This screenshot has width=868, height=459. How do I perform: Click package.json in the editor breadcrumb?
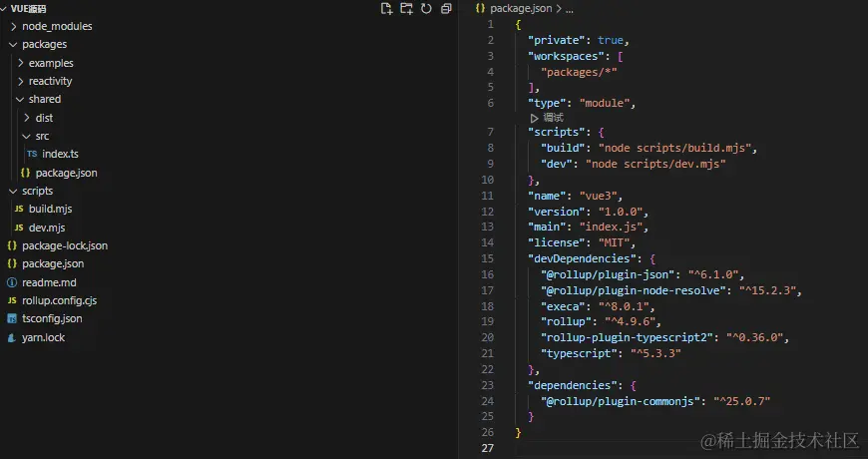521,8
